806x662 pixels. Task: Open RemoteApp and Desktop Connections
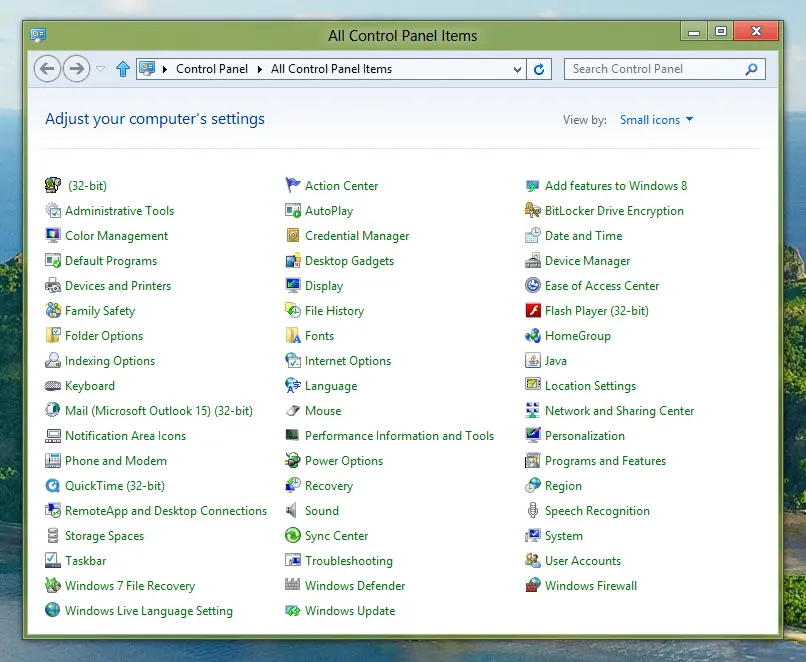[x=166, y=511]
